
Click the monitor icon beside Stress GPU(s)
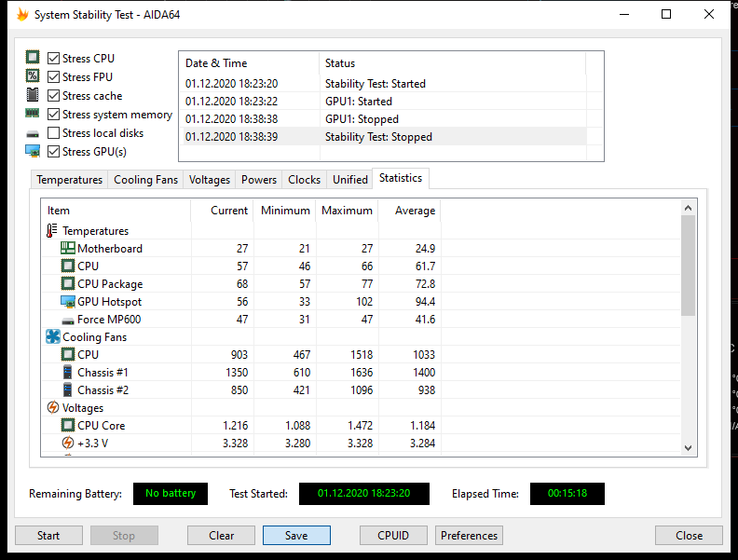click(x=33, y=151)
